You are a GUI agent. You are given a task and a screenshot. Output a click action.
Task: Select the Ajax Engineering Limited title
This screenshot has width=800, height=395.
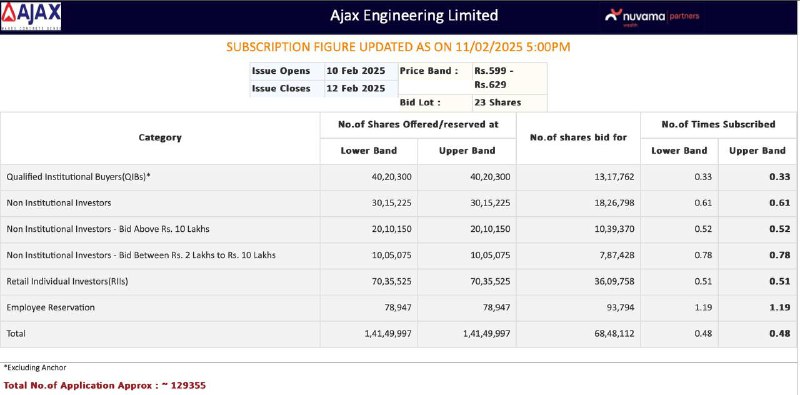[x=414, y=15]
